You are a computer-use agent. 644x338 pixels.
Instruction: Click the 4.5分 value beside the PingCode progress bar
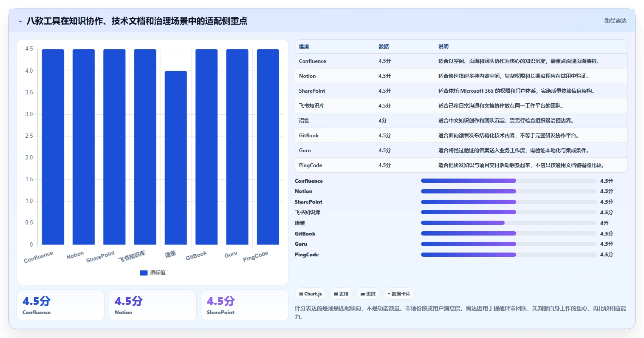coord(607,255)
